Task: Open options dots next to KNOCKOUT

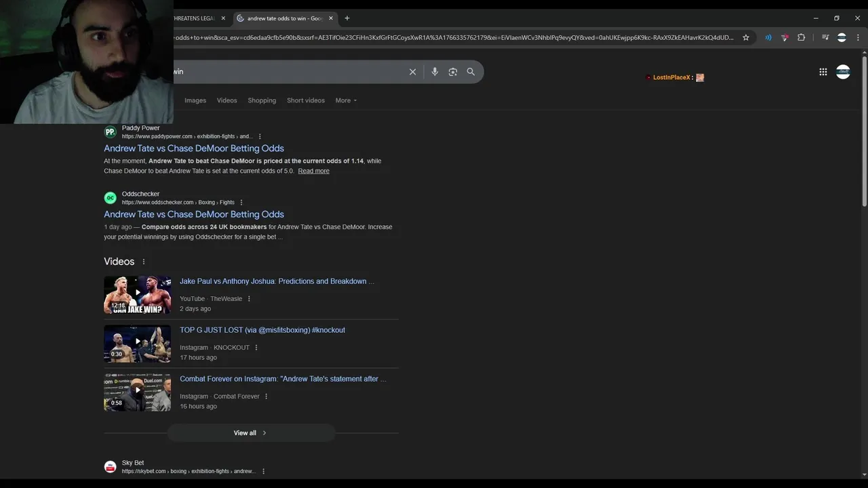Action: pyautogui.click(x=256, y=348)
